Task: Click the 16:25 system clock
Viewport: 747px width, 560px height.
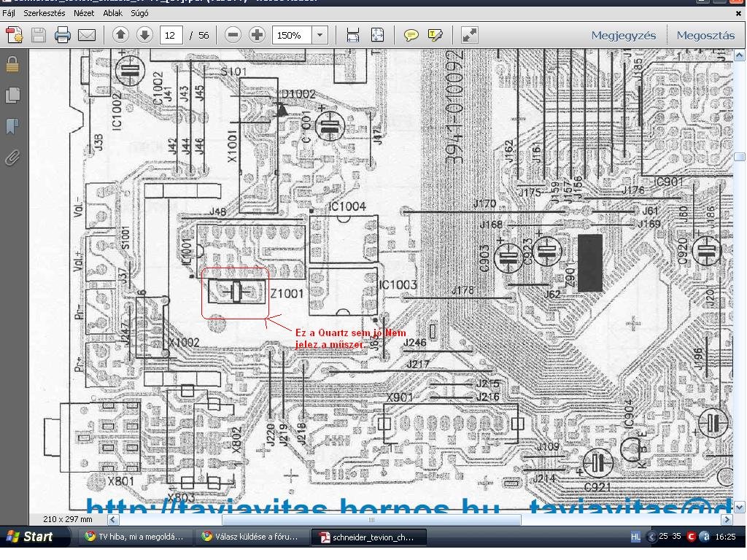Action: tap(725, 537)
